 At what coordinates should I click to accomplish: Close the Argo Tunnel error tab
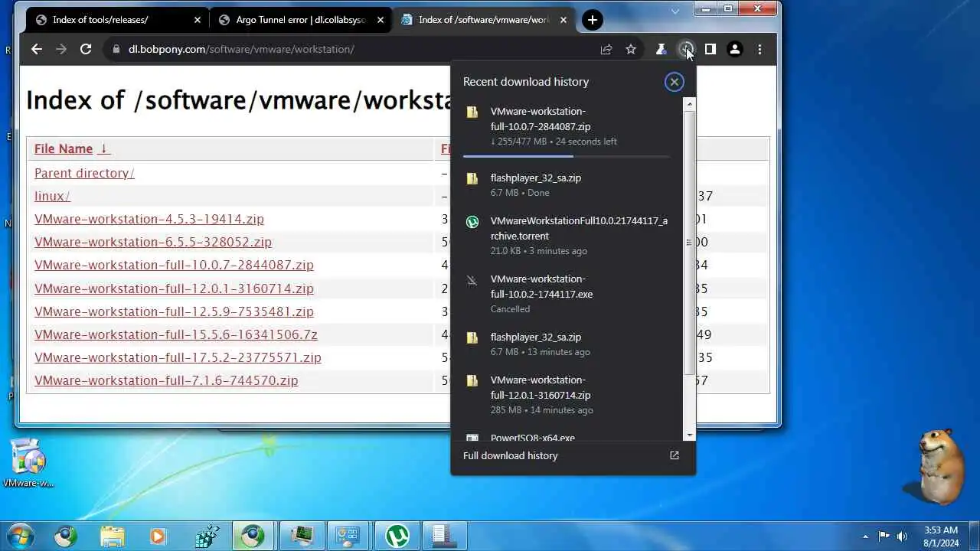click(x=381, y=20)
